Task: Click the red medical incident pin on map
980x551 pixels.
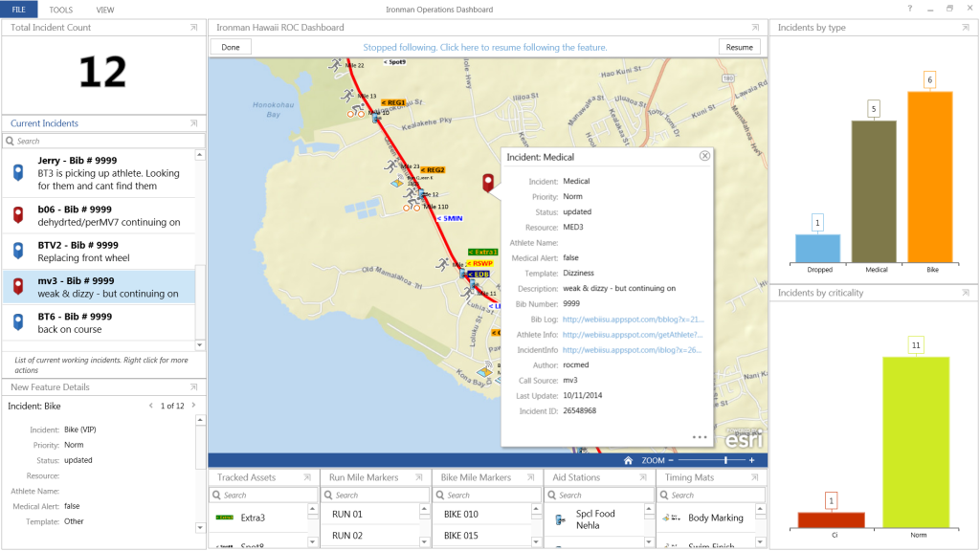Action: click(488, 183)
